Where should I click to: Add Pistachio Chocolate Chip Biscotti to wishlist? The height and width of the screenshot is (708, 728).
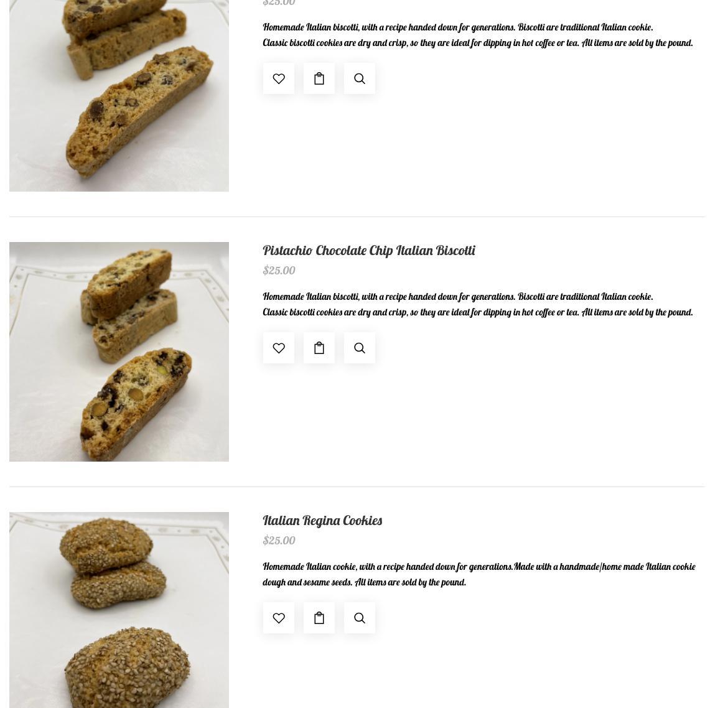[279, 348]
